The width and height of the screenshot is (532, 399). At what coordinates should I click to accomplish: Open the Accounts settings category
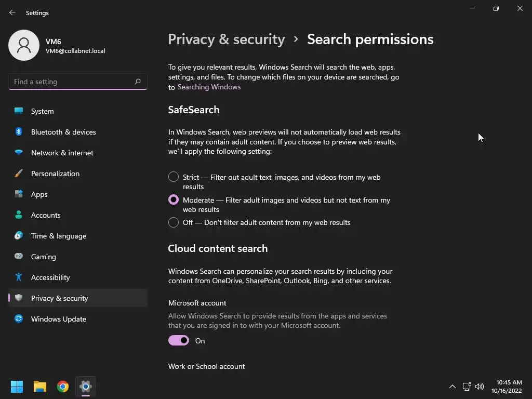coord(46,215)
